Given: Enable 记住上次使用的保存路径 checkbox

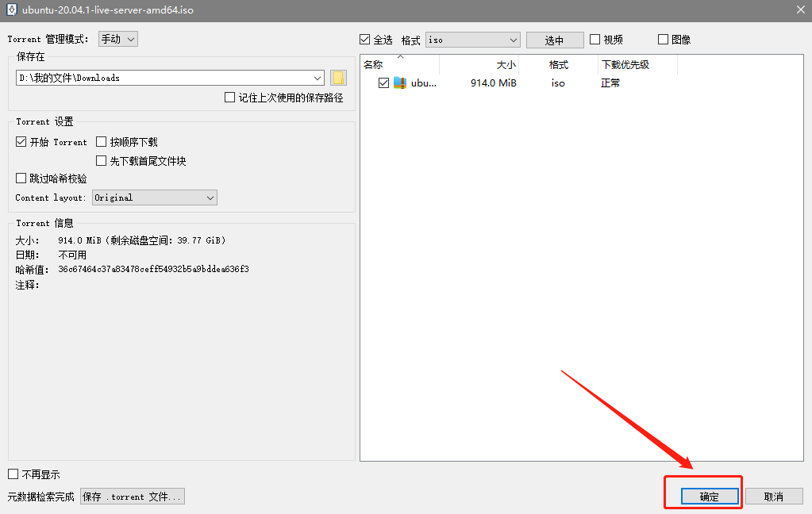Looking at the screenshot, I should pyautogui.click(x=229, y=98).
